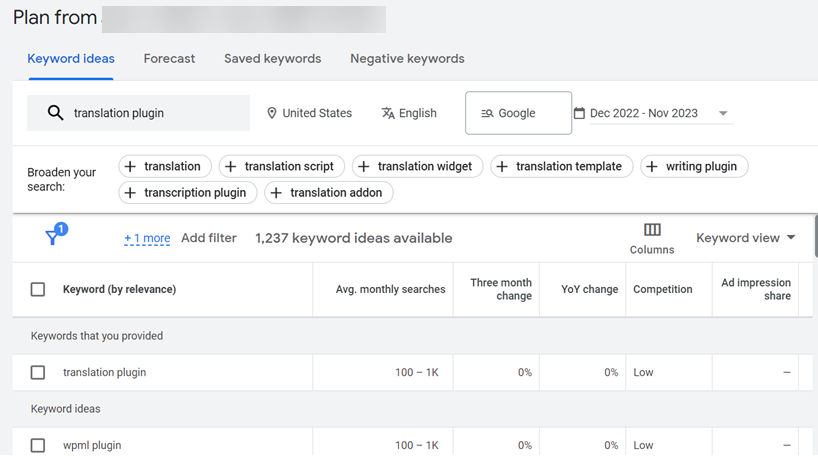Sort by Three month change header
Image resolution: width=818 pixels, height=456 pixels.
click(x=501, y=289)
